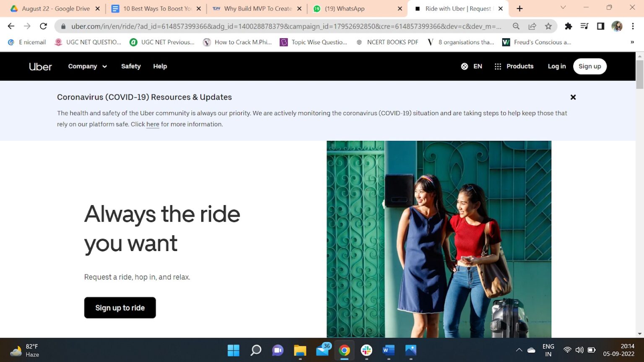Open Slack from the Windows taskbar
The image size is (644, 362).
click(366, 350)
